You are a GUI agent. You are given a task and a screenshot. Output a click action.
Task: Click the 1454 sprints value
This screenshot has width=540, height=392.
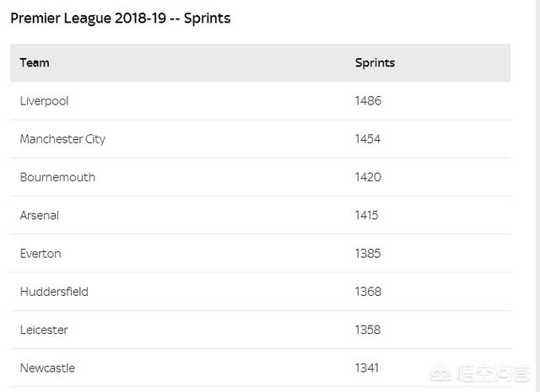coord(368,139)
